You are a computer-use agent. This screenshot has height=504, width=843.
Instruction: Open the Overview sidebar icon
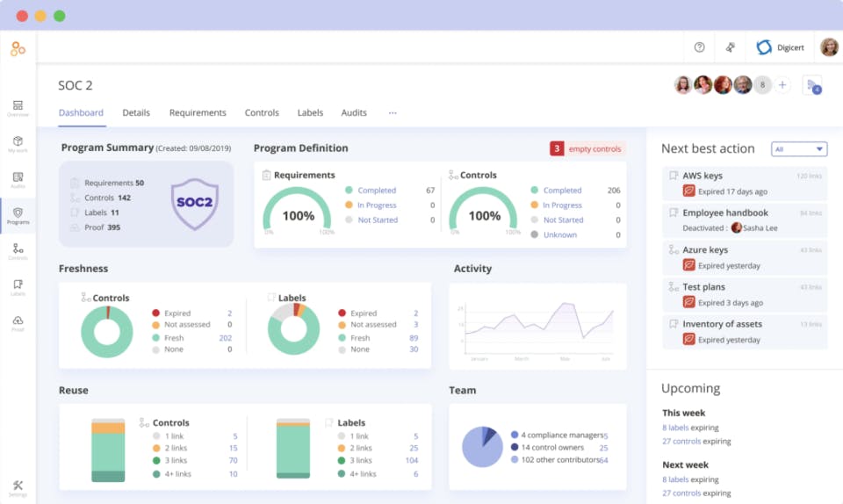18,108
